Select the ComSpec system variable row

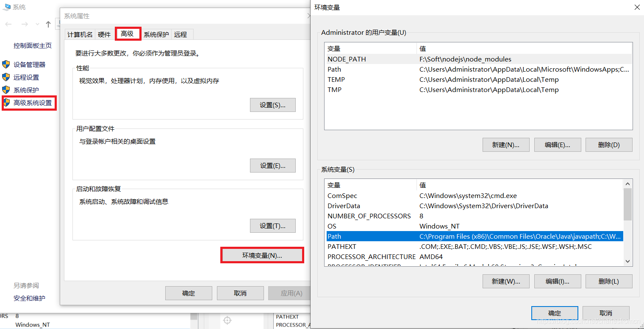pos(475,196)
